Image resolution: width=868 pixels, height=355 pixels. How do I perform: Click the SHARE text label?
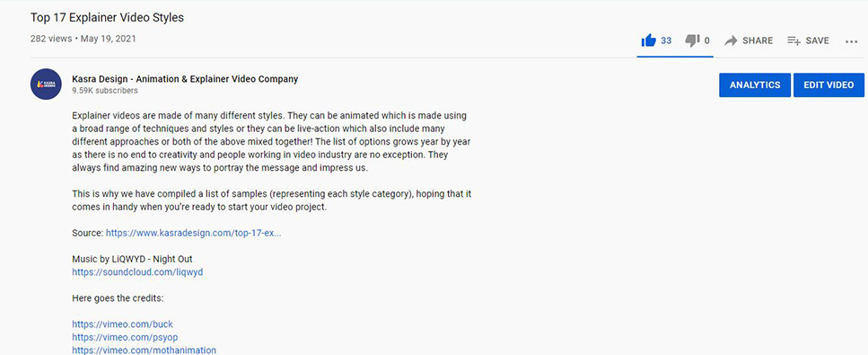(758, 40)
